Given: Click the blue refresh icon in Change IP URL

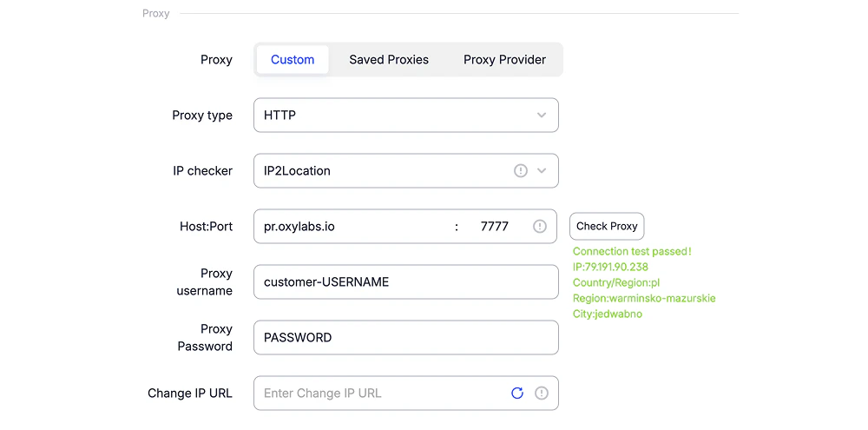Looking at the screenshot, I should pos(517,393).
